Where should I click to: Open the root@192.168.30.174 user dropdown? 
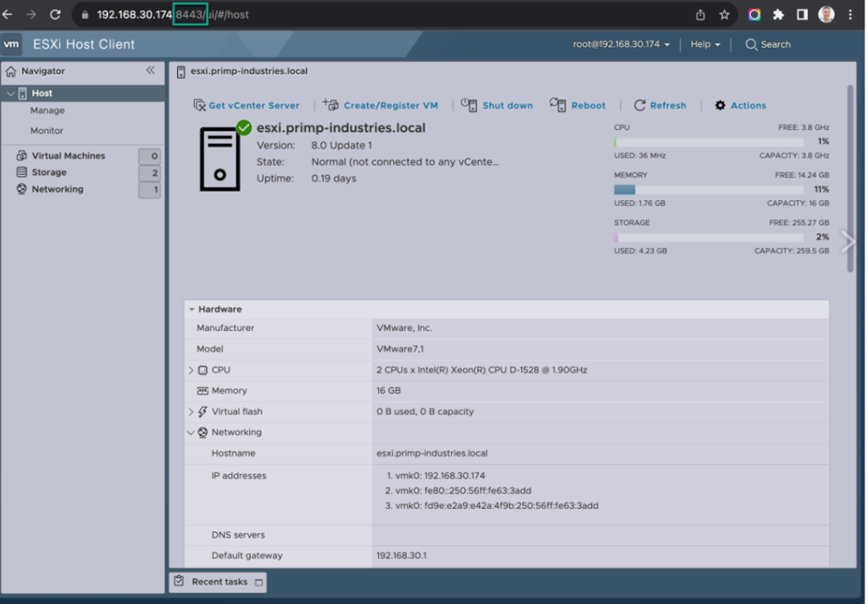[621, 44]
